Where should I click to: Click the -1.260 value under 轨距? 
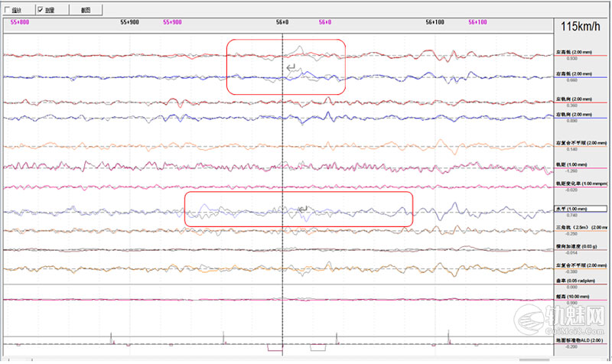point(571,171)
